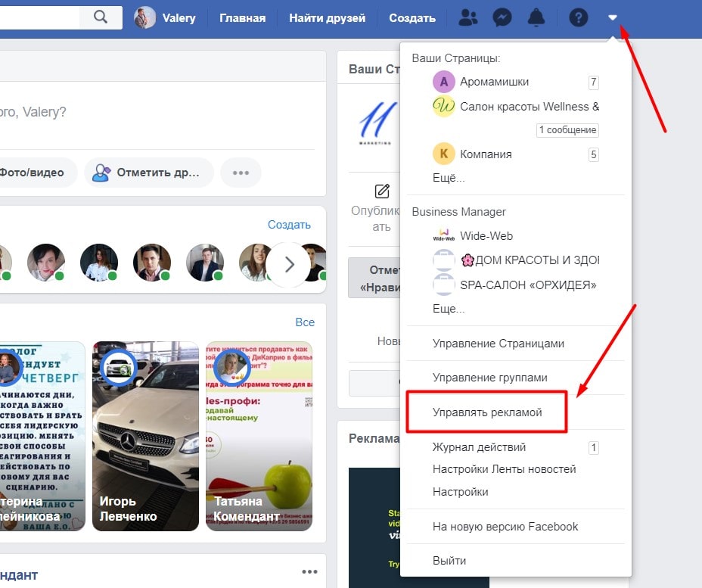Click the Аромамишки page icon
Viewport: 702px width, 588px height.
tap(443, 81)
